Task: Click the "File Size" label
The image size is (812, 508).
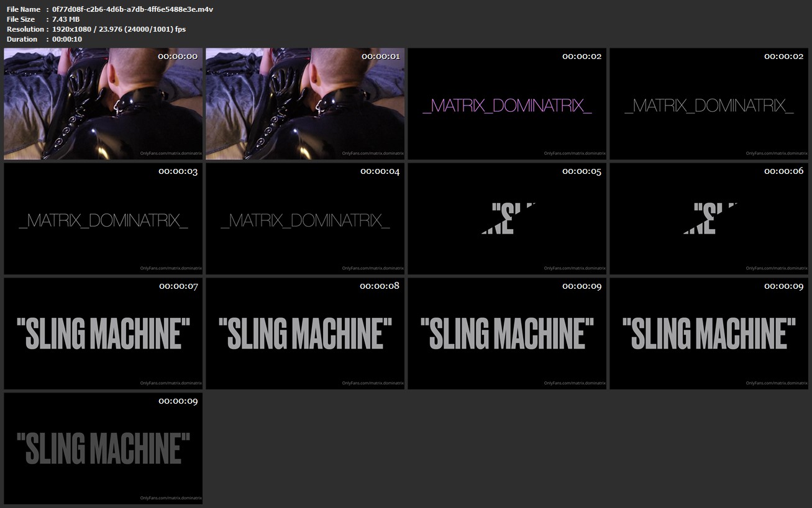Action: (21, 19)
